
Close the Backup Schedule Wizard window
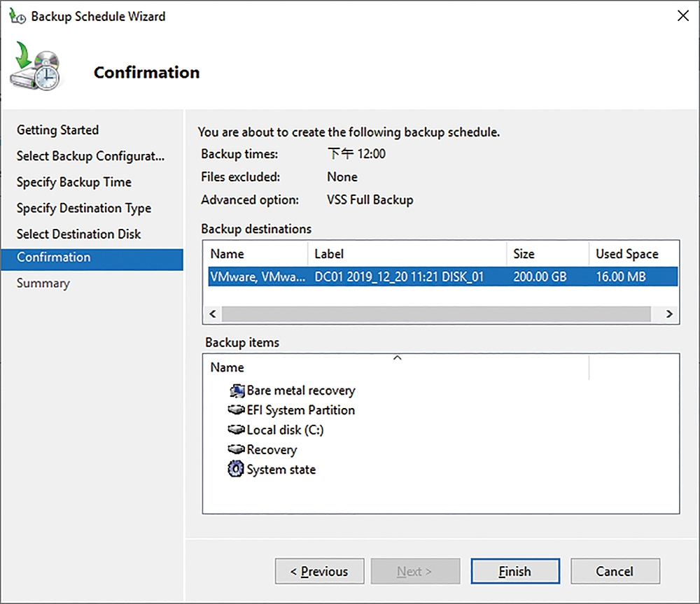(x=683, y=16)
